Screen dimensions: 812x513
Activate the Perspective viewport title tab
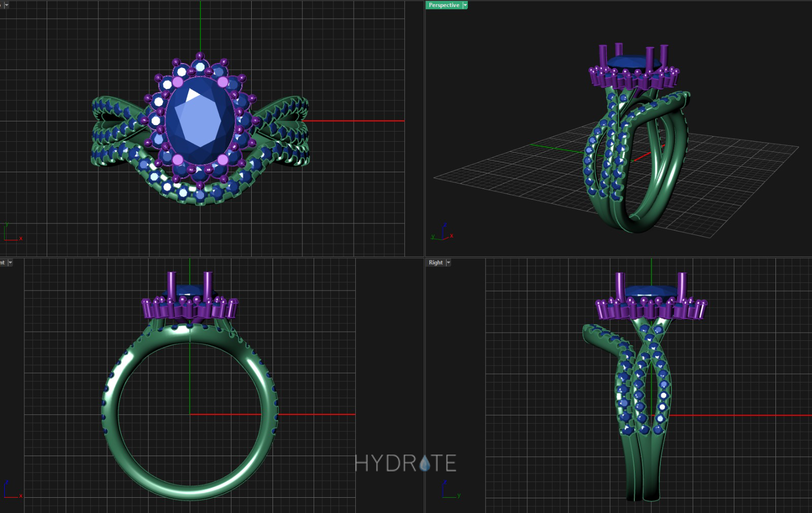click(444, 5)
